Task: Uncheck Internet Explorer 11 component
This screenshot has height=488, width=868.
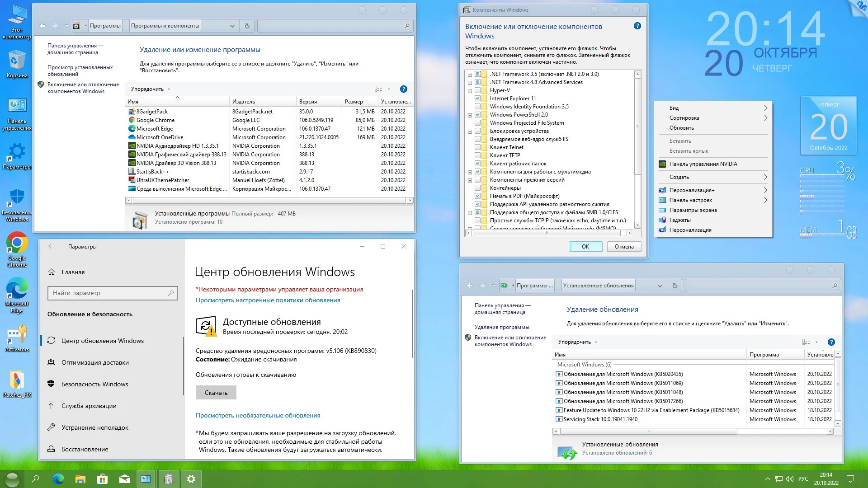Action: point(477,99)
